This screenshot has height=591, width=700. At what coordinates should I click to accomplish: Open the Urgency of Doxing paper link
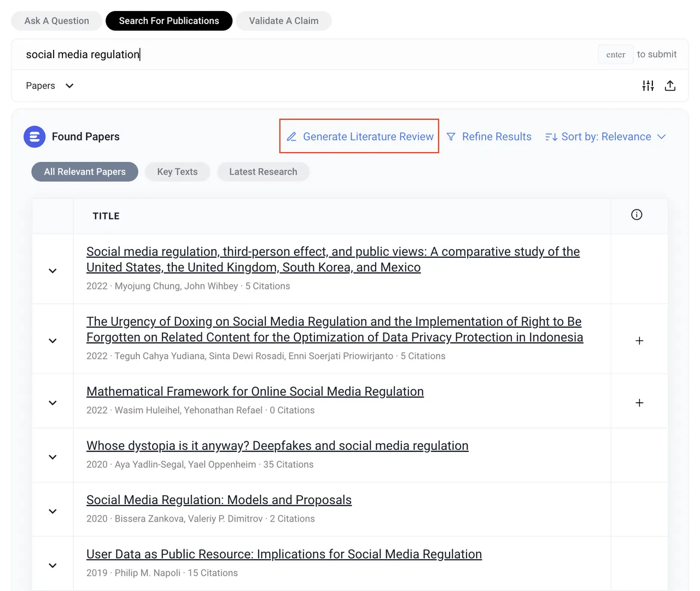pyautogui.click(x=335, y=329)
